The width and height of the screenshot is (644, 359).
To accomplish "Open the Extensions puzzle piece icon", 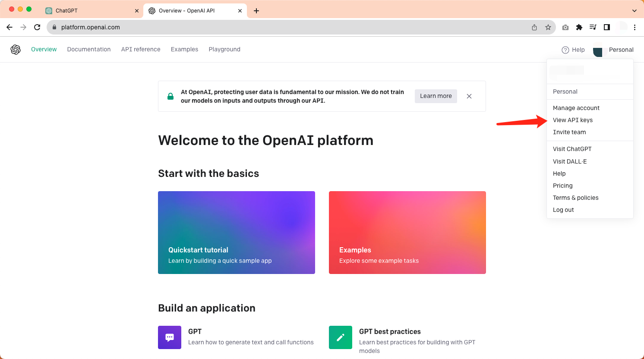I will (579, 27).
